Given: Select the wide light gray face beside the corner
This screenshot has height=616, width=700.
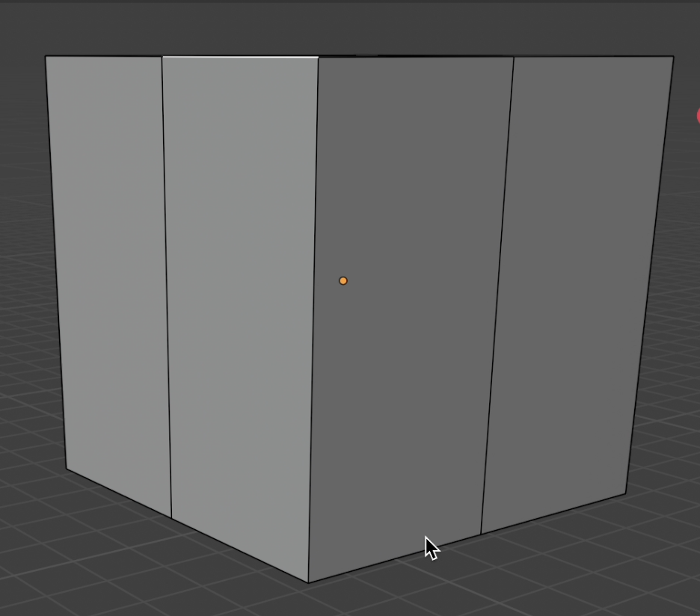Looking at the screenshot, I should [241, 312].
